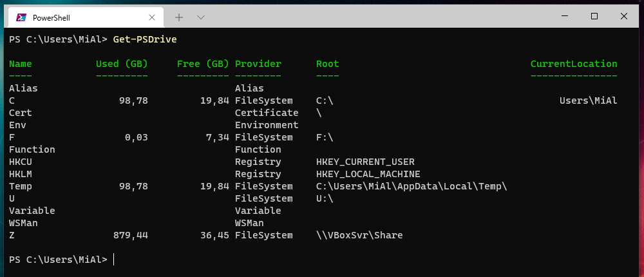Click the CurrentLocation column header
644x277 pixels.
point(574,64)
